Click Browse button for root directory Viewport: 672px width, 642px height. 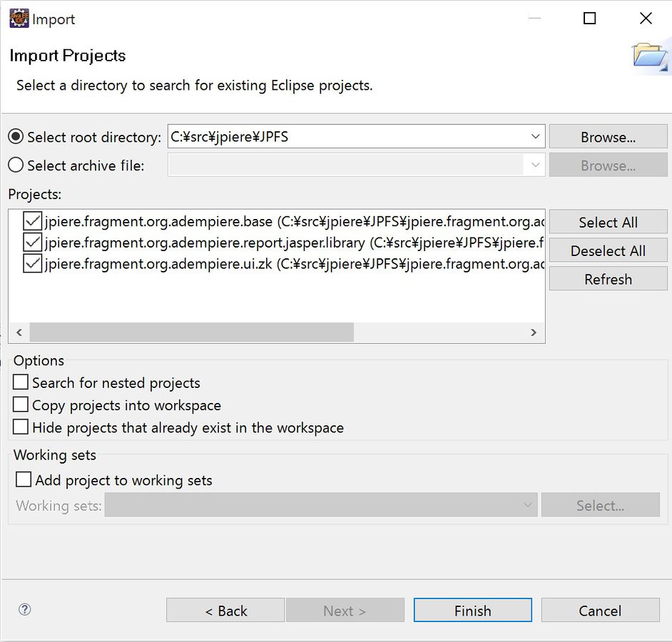608,137
